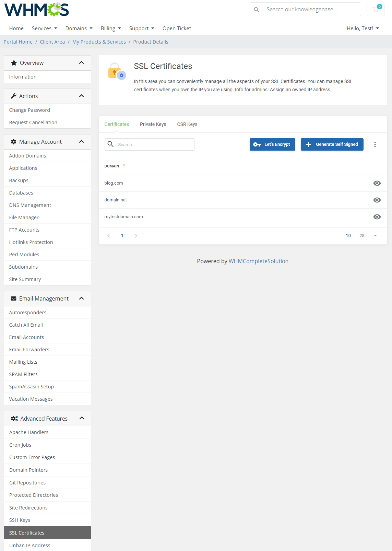Open the three-dot more options menu

pos(375,144)
